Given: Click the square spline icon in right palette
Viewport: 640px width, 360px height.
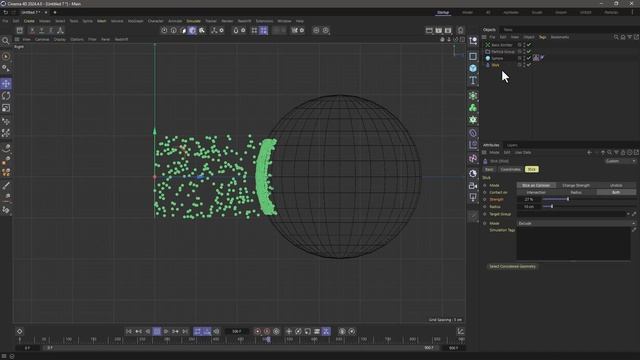Looking at the screenshot, I should [x=473, y=56].
